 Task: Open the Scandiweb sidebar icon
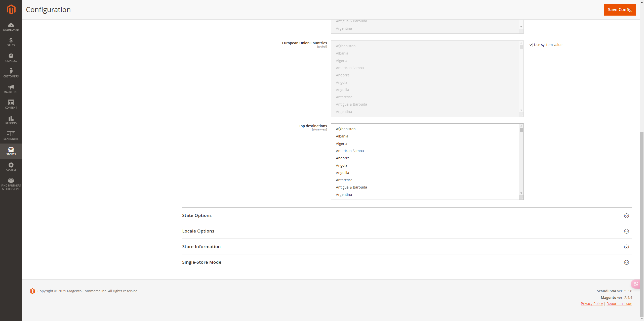click(11, 135)
